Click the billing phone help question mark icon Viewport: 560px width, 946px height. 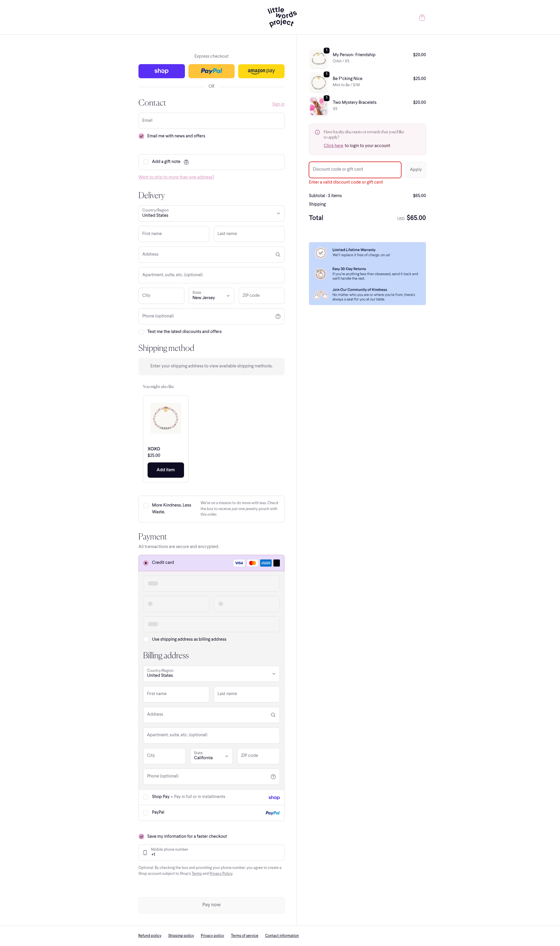pyautogui.click(x=273, y=777)
